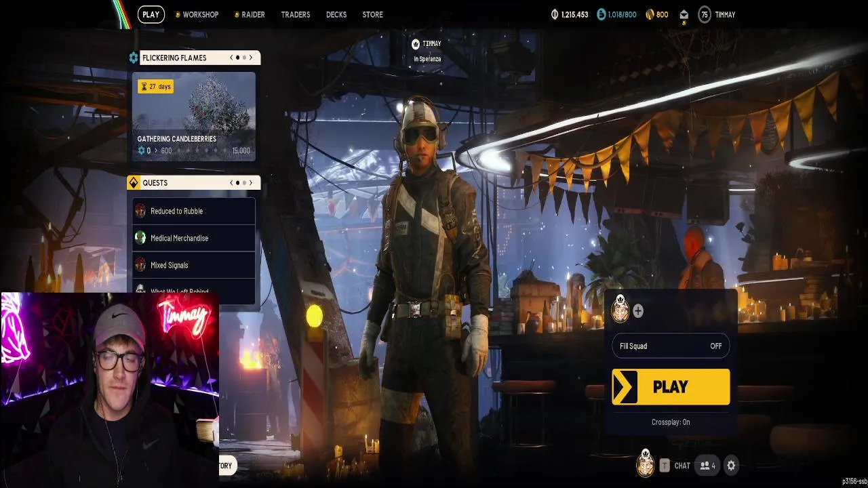The height and width of the screenshot is (488, 868).
Task: Open the friends list showing 4
Action: [x=707, y=466]
